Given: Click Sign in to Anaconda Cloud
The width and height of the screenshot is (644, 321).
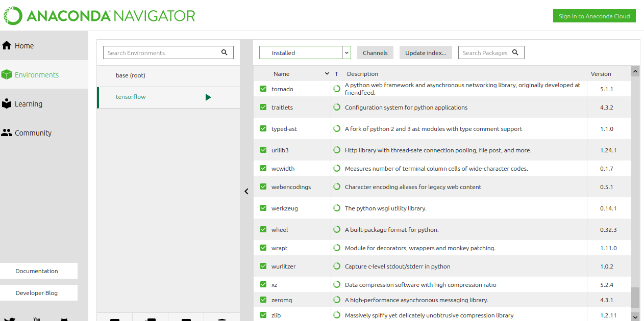Looking at the screenshot, I should 594,16.
